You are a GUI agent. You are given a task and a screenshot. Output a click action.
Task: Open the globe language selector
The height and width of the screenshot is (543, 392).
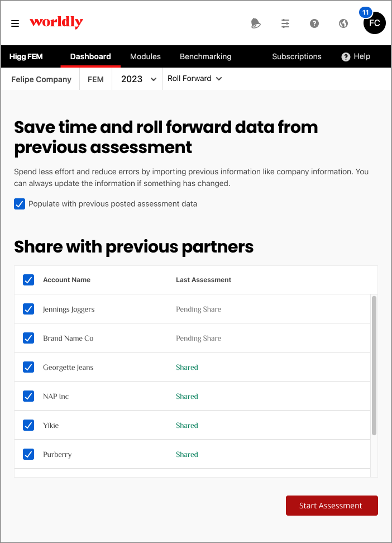click(343, 23)
